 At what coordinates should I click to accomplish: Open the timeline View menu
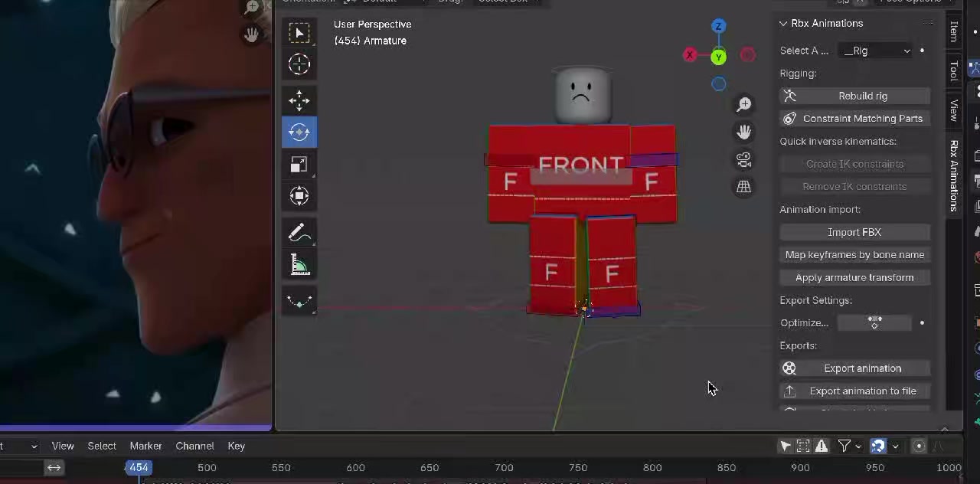tap(63, 446)
